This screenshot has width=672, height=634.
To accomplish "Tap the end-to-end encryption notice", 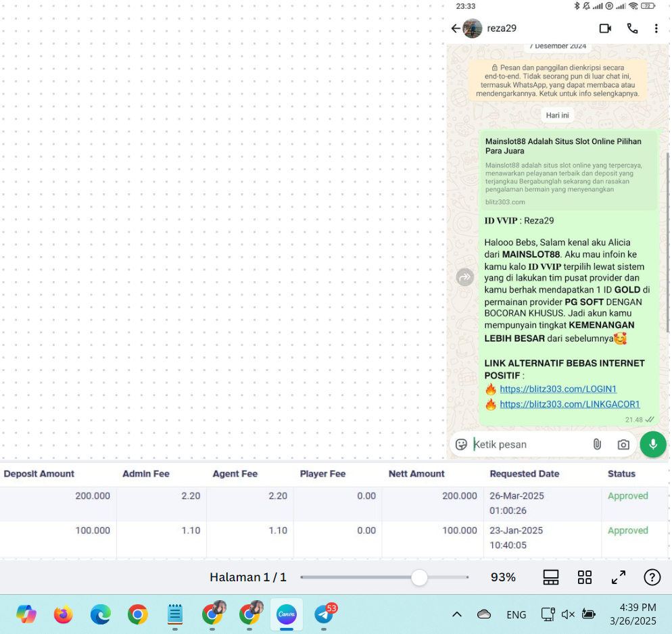I will [x=558, y=80].
